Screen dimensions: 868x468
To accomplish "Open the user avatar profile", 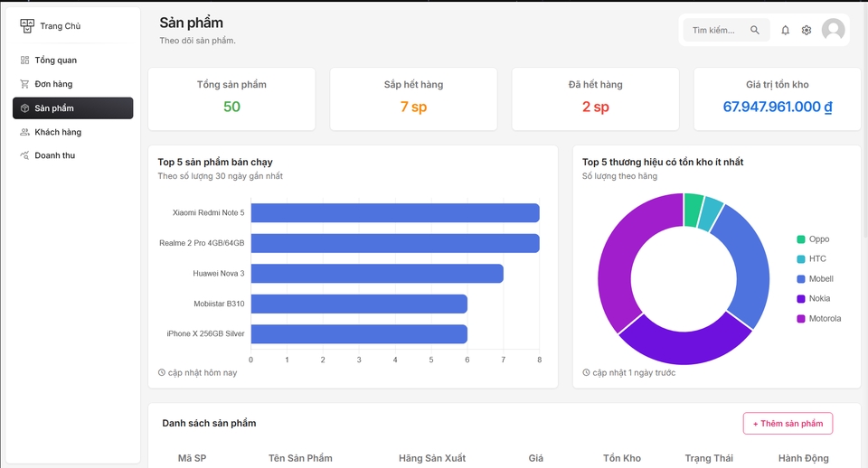I will pos(833,31).
